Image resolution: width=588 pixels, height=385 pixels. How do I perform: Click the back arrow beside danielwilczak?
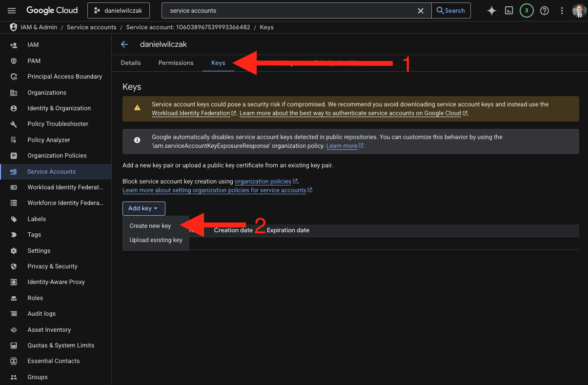point(124,44)
